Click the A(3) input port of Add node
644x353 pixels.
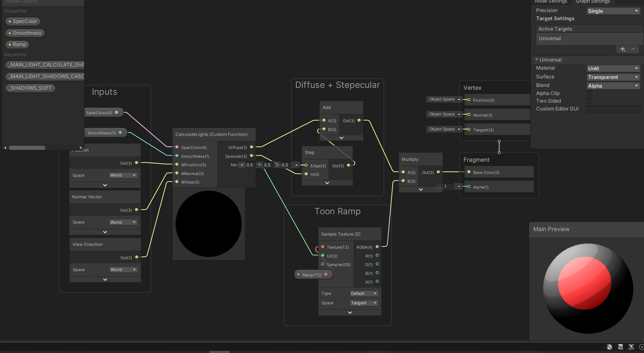pyautogui.click(x=324, y=120)
